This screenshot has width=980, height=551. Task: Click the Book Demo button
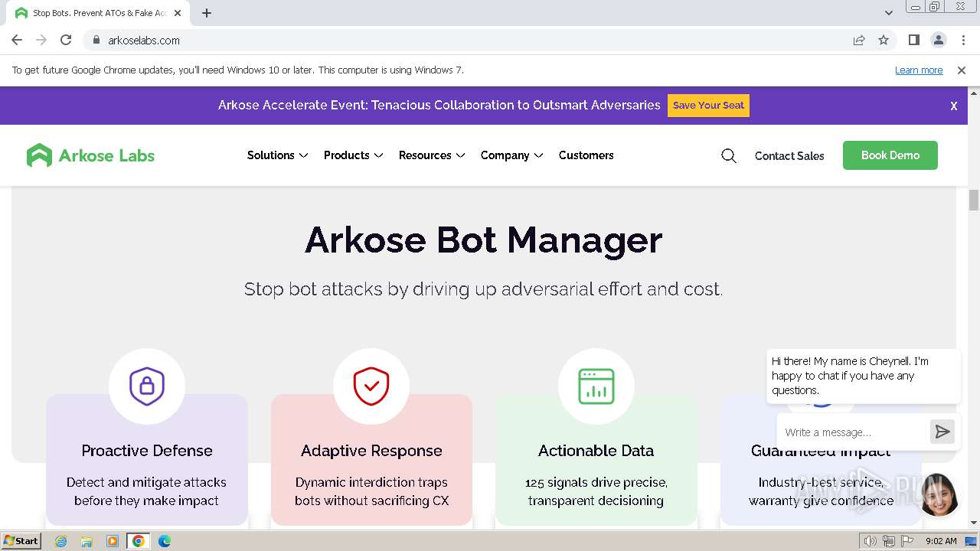click(890, 155)
